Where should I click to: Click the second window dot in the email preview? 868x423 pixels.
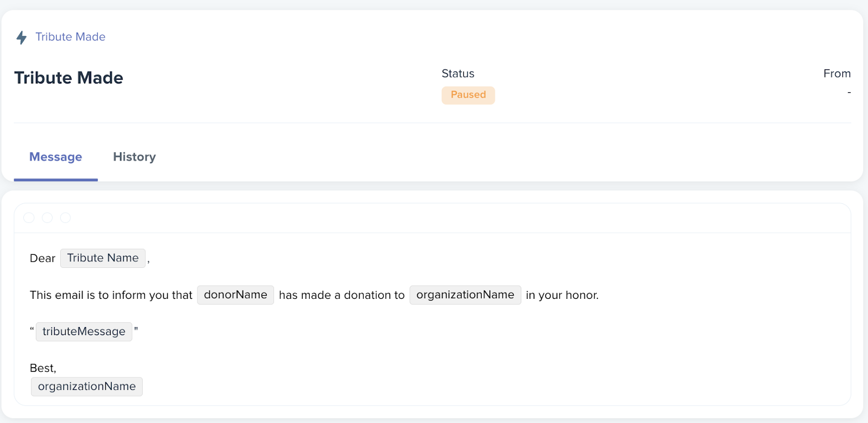click(x=47, y=217)
